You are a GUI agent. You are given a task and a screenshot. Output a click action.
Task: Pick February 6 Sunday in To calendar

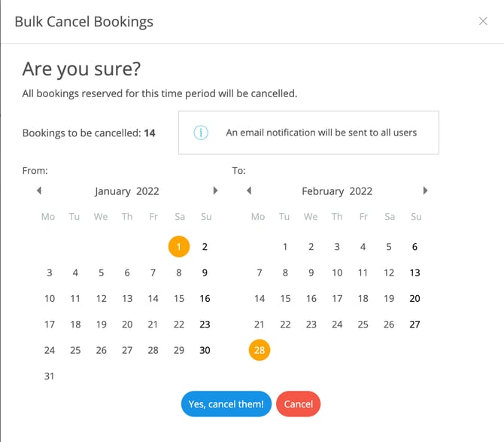point(414,246)
